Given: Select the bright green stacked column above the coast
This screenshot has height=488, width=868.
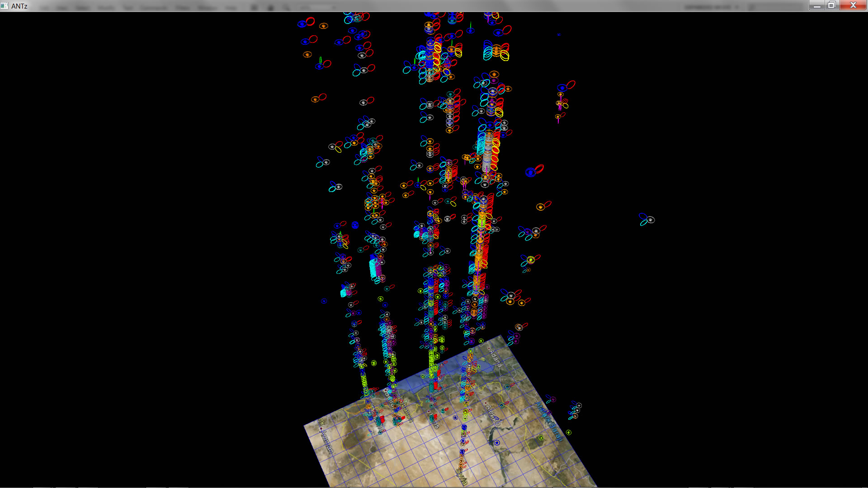Looking at the screenshot, I should coord(432,361).
